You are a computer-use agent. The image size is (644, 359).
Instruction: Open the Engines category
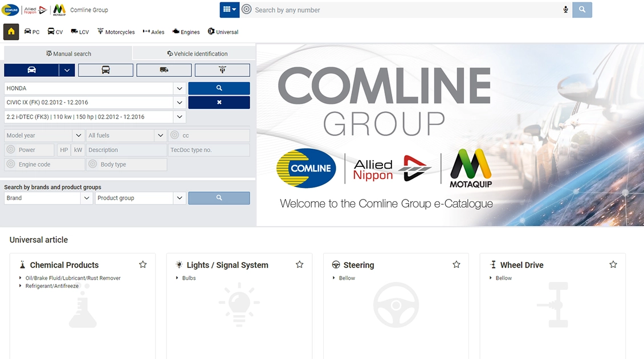click(x=186, y=32)
